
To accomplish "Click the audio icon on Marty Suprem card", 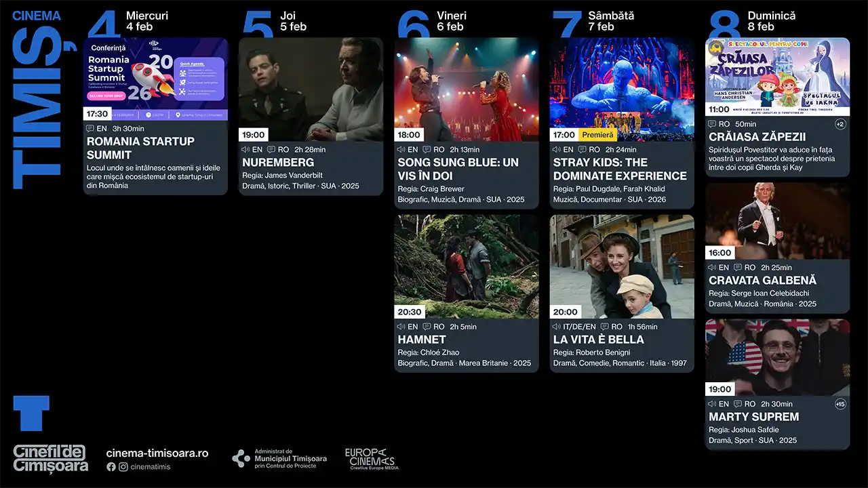I will 712,404.
